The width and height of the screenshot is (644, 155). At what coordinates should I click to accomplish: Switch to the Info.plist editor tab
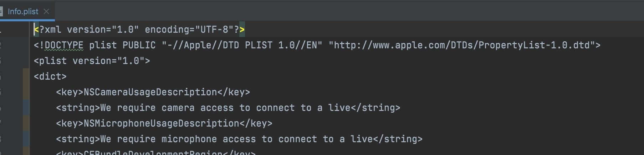click(x=23, y=11)
